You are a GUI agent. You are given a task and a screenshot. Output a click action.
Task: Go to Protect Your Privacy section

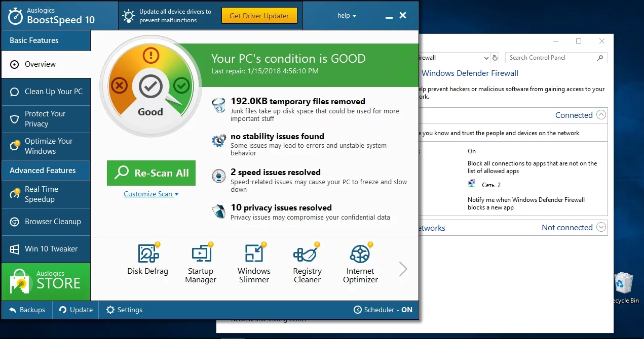coord(46,119)
